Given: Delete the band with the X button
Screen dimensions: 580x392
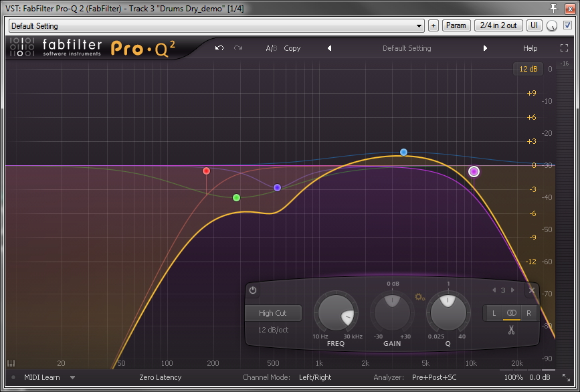Looking at the screenshot, I should click(x=532, y=290).
